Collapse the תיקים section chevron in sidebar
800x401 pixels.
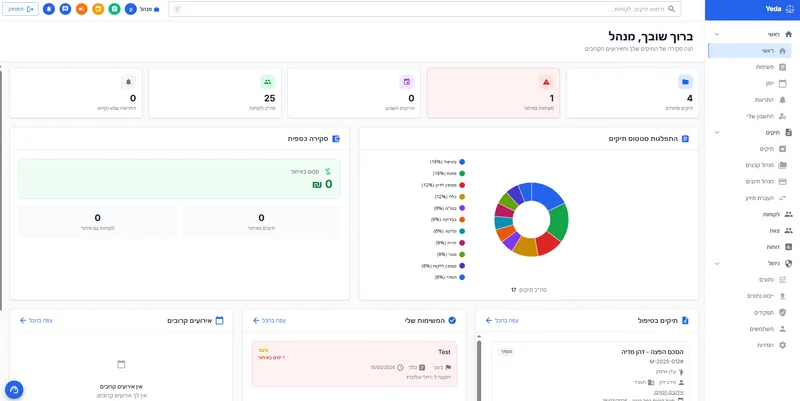point(716,132)
